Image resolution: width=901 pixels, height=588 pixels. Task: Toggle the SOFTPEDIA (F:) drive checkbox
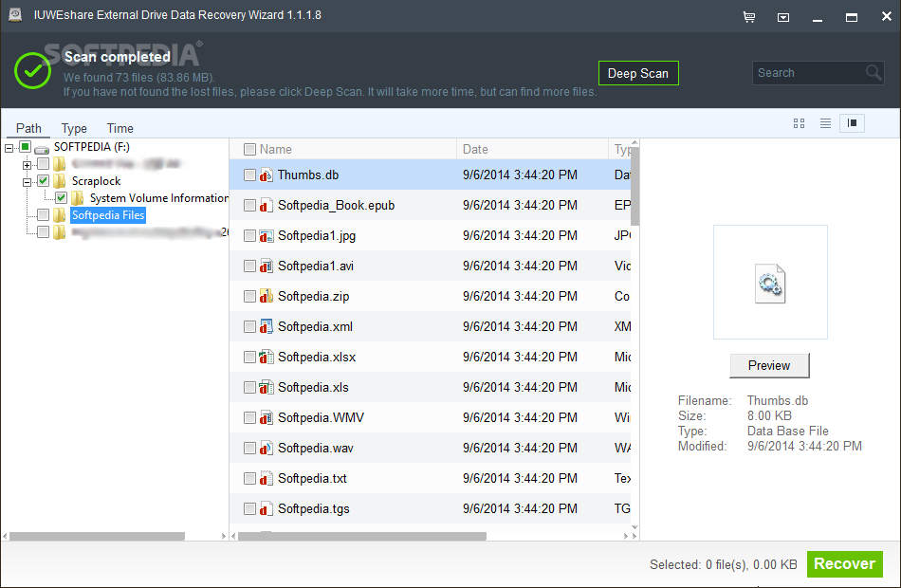[x=25, y=147]
